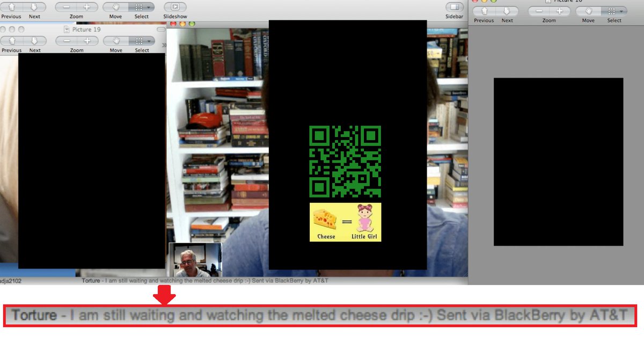Maximize the video chat window with green button

pyautogui.click(x=191, y=24)
